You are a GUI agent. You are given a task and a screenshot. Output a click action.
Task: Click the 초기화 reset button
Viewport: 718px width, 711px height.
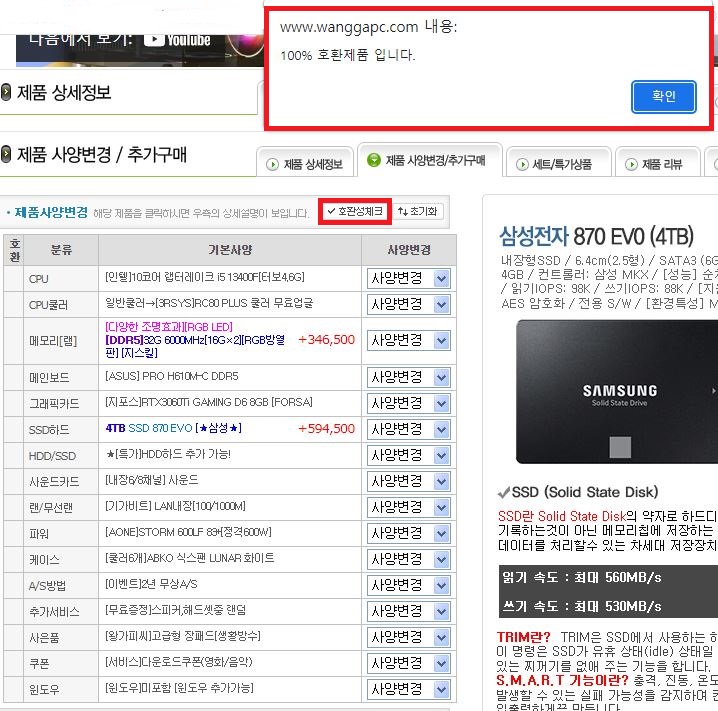[x=418, y=212]
